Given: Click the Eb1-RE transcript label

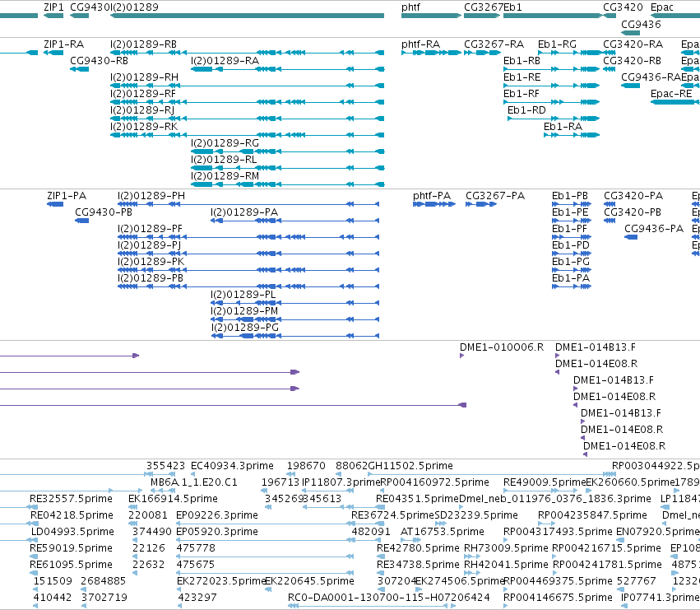Looking at the screenshot, I should [x=522, y=77].
